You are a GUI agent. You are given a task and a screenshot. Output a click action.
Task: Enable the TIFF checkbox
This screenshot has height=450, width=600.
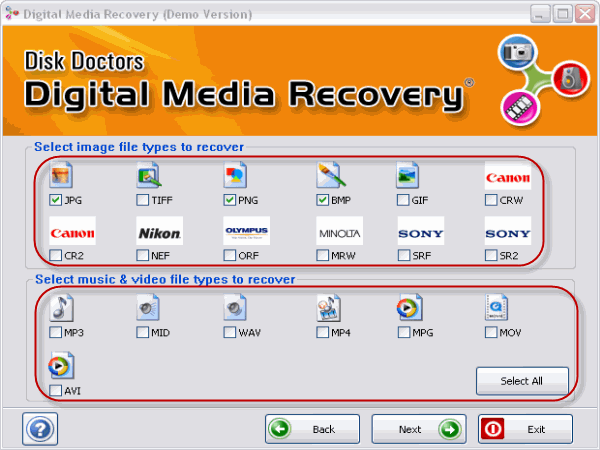click(143, 200)
